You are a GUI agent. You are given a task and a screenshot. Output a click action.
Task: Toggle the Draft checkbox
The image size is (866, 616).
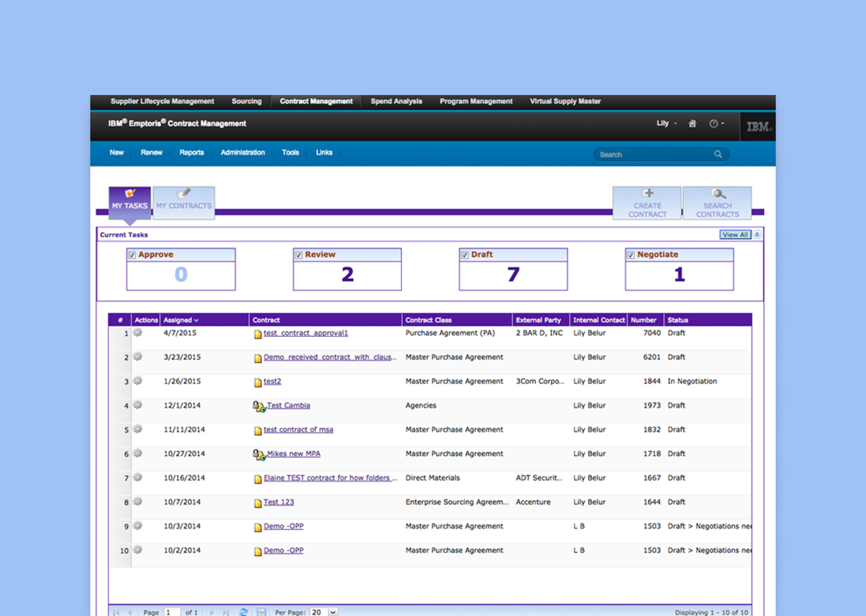(x=465, y=255)
